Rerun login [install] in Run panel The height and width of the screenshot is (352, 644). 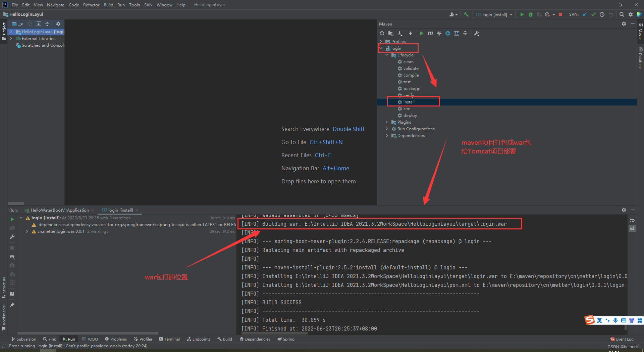pyautogui.click(x=12, y=219)
